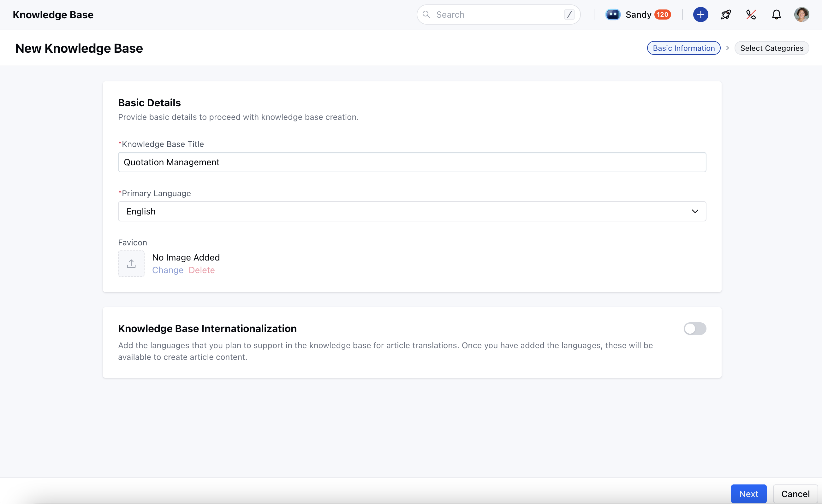Open the rocket launch icon

tap(726, 15)
